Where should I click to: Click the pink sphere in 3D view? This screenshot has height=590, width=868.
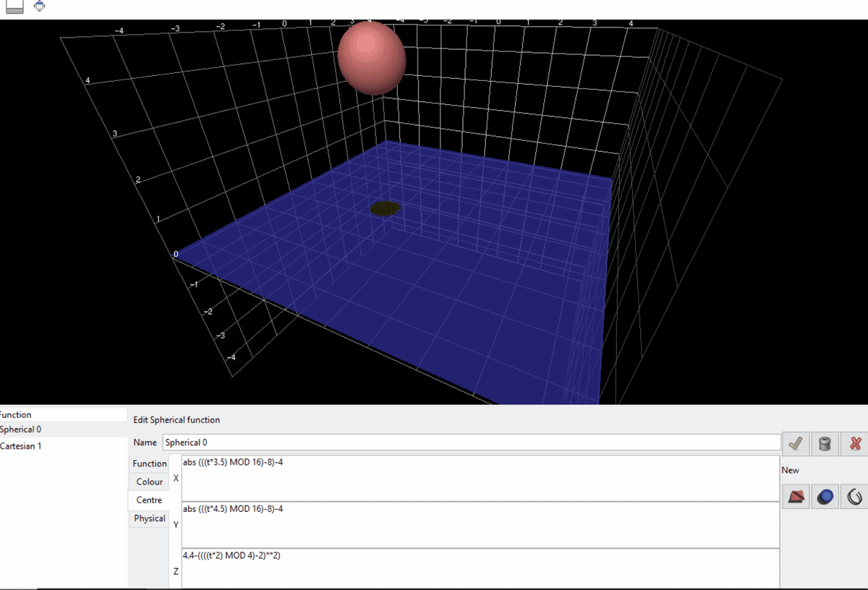372,57
